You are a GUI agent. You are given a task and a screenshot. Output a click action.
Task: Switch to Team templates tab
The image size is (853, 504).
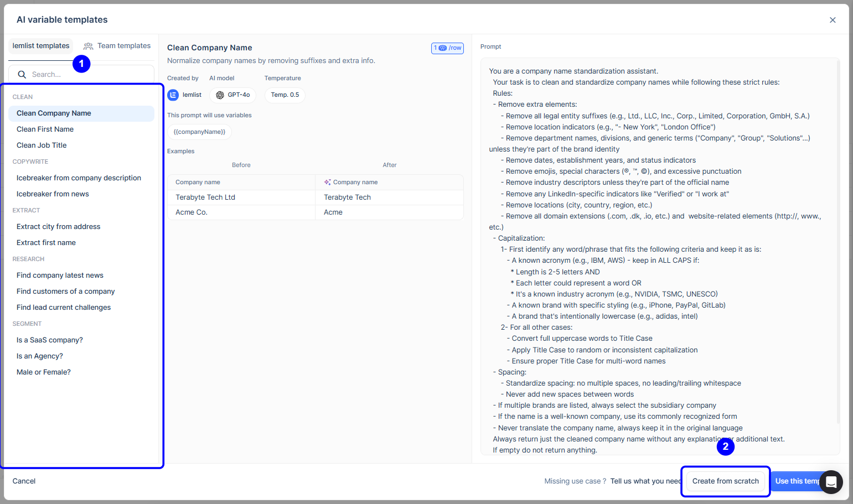[117, 46]
